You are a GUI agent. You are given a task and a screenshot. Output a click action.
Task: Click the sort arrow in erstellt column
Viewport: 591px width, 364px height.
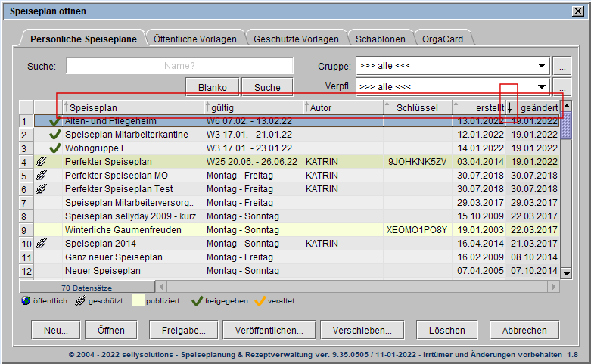[510, 107]
